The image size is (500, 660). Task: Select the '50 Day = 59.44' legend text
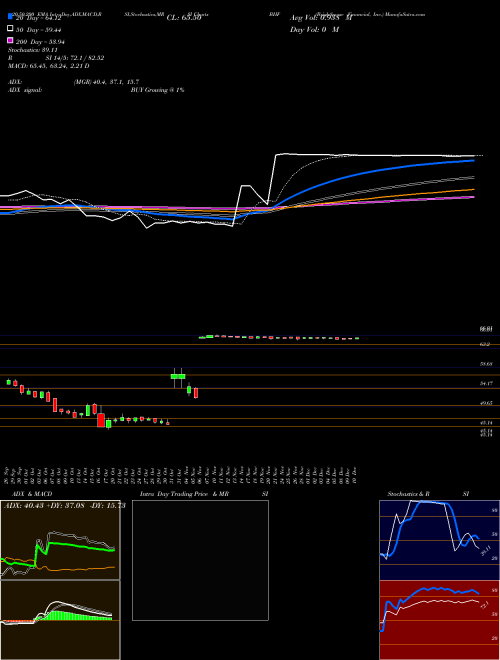(39, 30)
